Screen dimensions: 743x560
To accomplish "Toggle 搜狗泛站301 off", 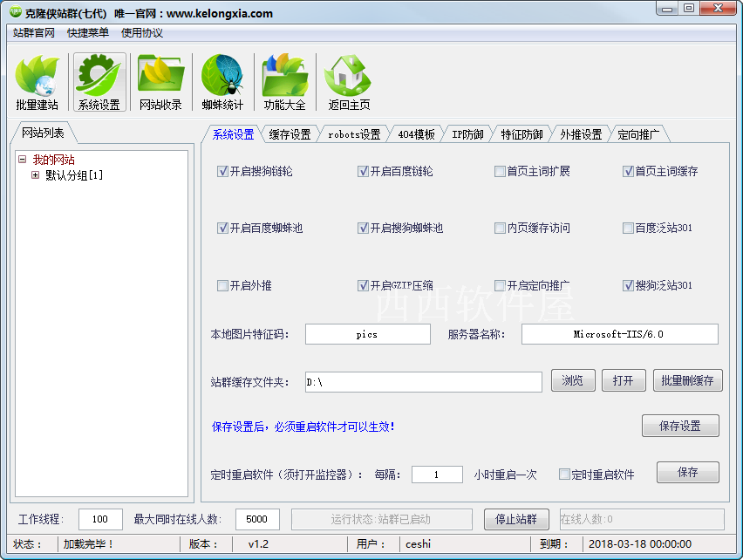I will click(628, 285).
